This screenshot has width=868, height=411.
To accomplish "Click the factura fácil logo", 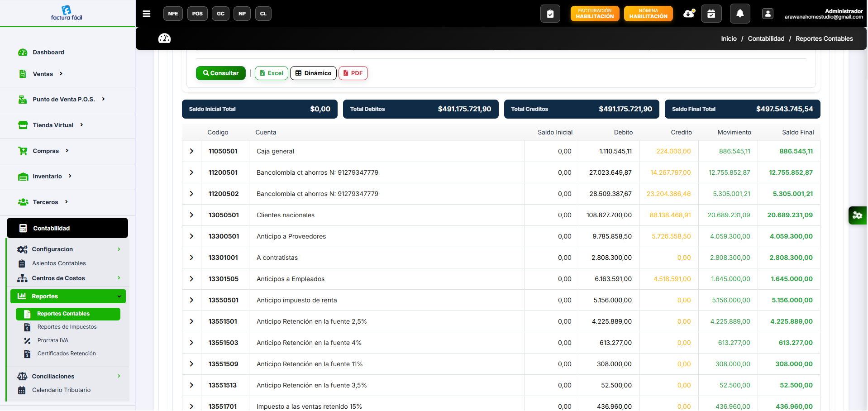I will pyautogui.click(x=67, y=13).
